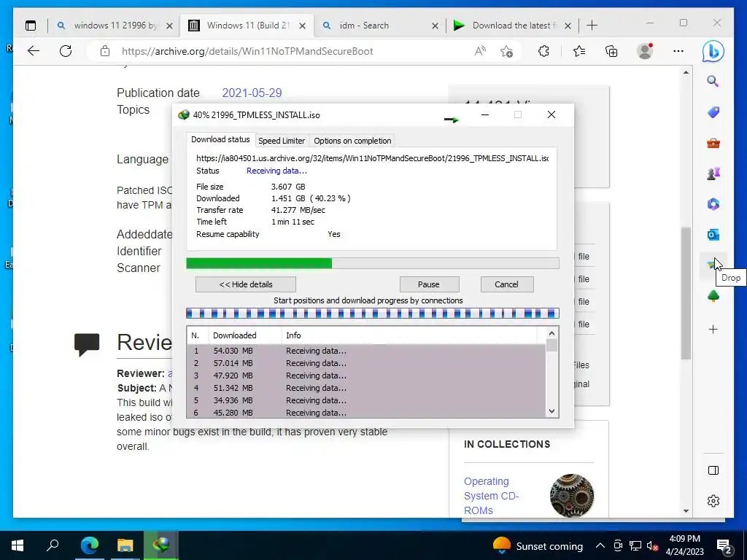
Task: Click the Downloaded column header
Action: pyautogui.click(x=245, y=335)
